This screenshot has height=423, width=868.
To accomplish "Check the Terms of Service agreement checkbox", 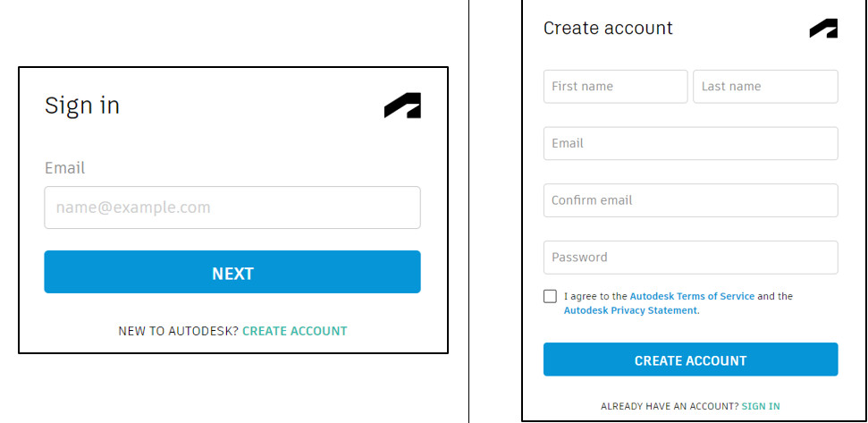I will 550,296.
